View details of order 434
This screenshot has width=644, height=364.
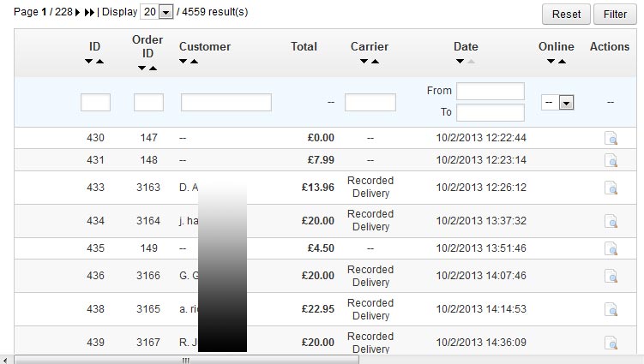611,221
